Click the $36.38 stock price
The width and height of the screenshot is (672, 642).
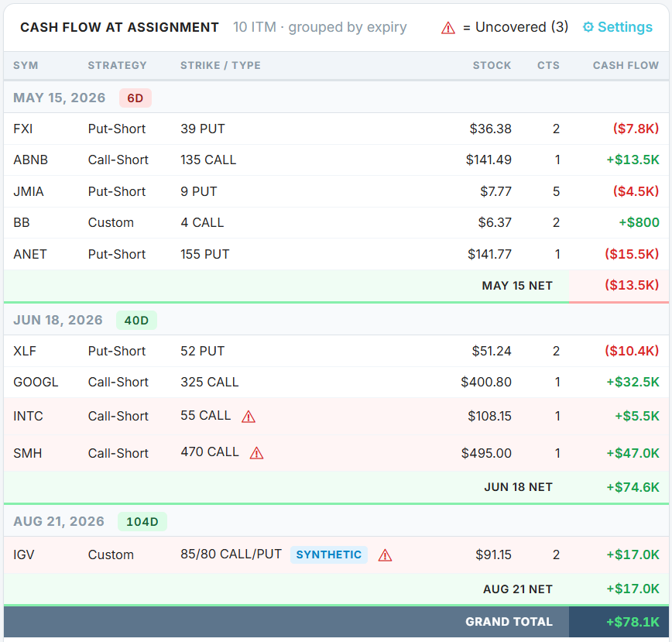pos(490,129)
